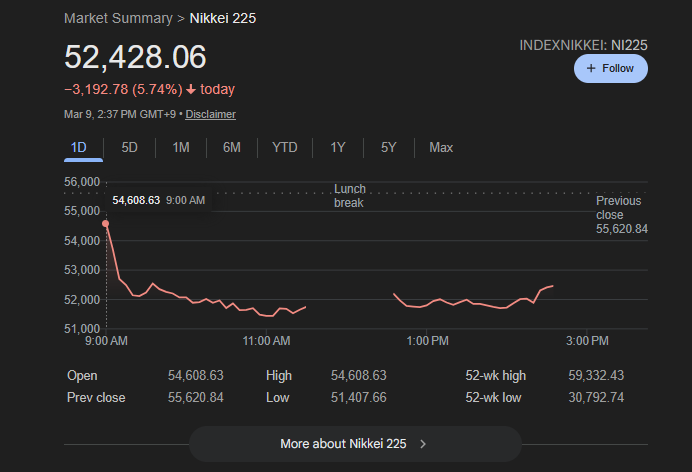692x472 pixels.
Task: Click the Previous close label on chart
Action: click(x=618, y=208)
